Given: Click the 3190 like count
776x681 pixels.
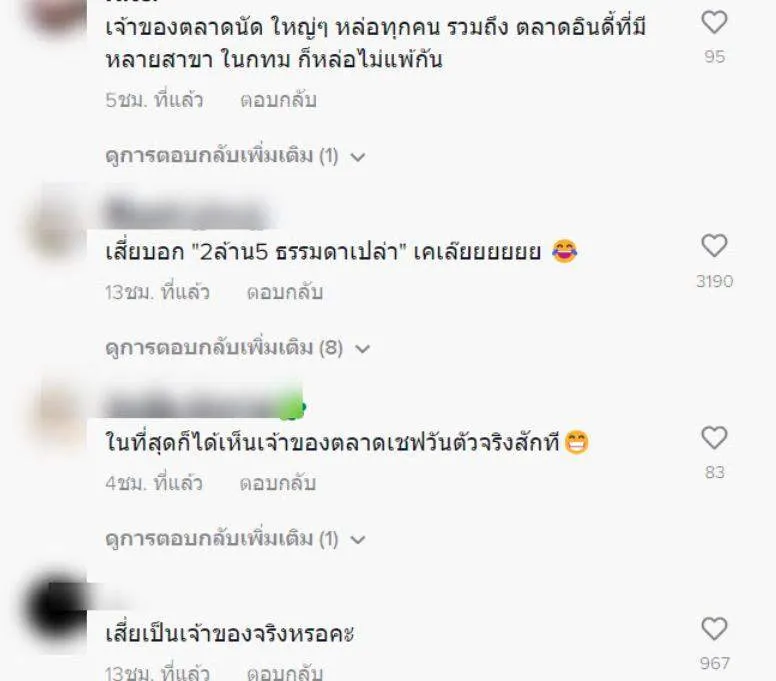Looking at the screenshot, I should pyautogui.click(x=714, y=281).
